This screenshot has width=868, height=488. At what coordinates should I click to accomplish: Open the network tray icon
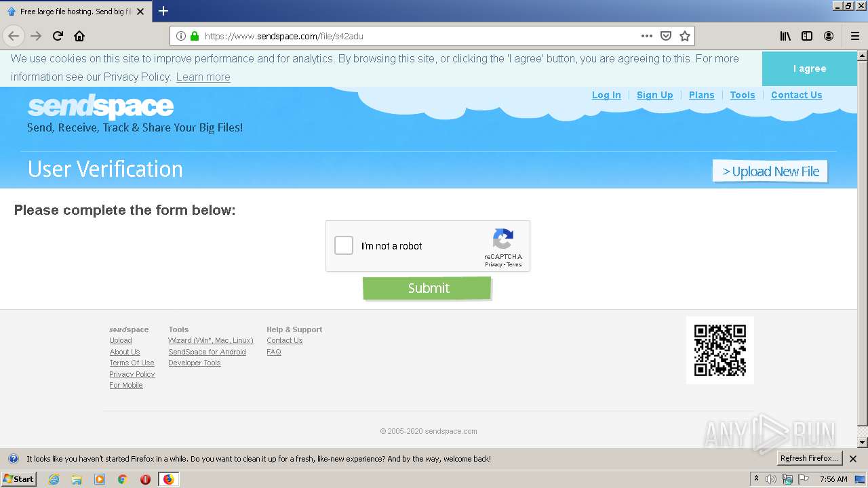click(x=787, y=479)
